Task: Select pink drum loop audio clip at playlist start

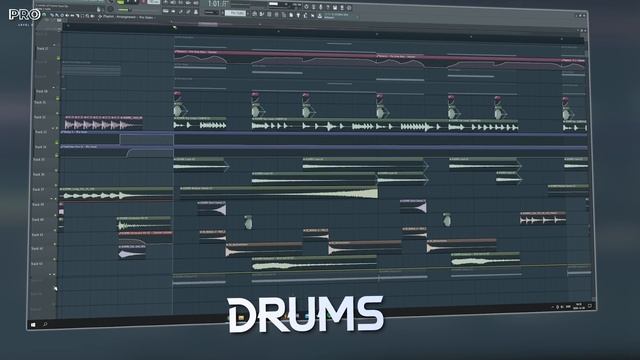Action: pos(104,123)
